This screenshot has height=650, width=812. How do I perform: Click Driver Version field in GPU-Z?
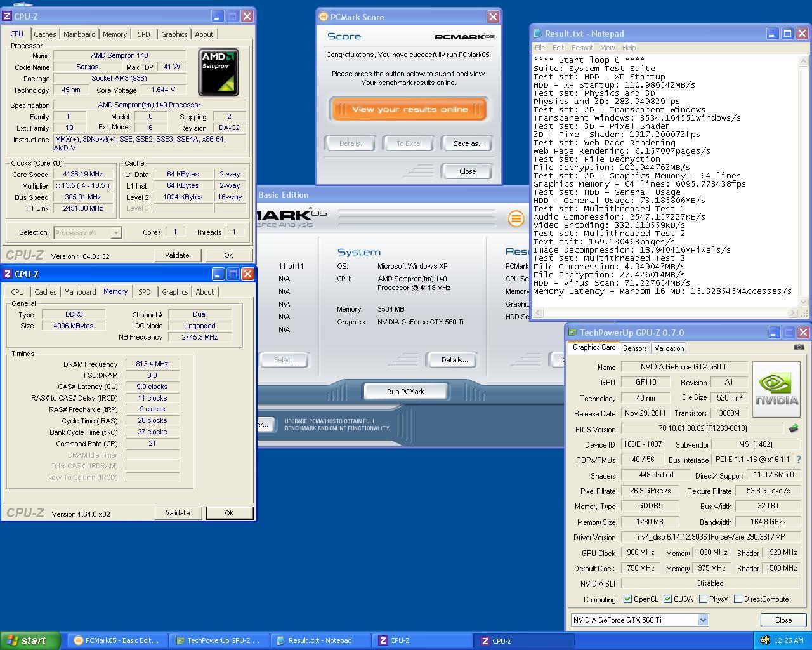click(710, 537)
